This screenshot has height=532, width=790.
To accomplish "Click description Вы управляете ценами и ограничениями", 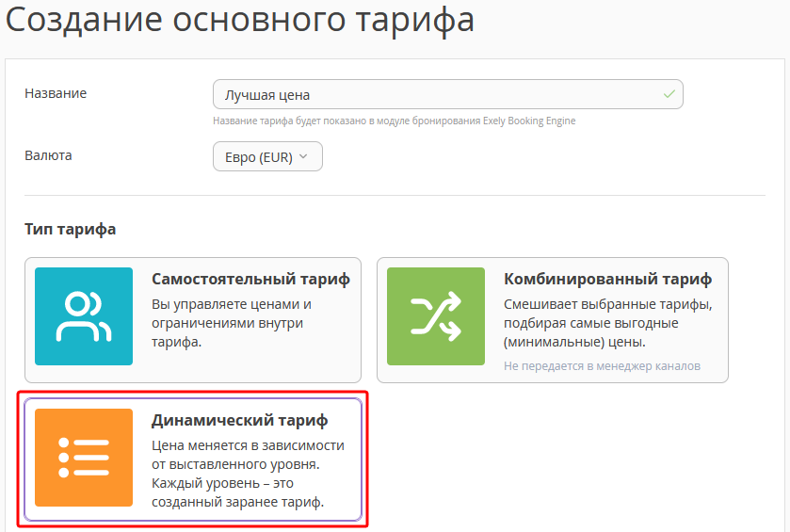I will [x=232, y=323].
